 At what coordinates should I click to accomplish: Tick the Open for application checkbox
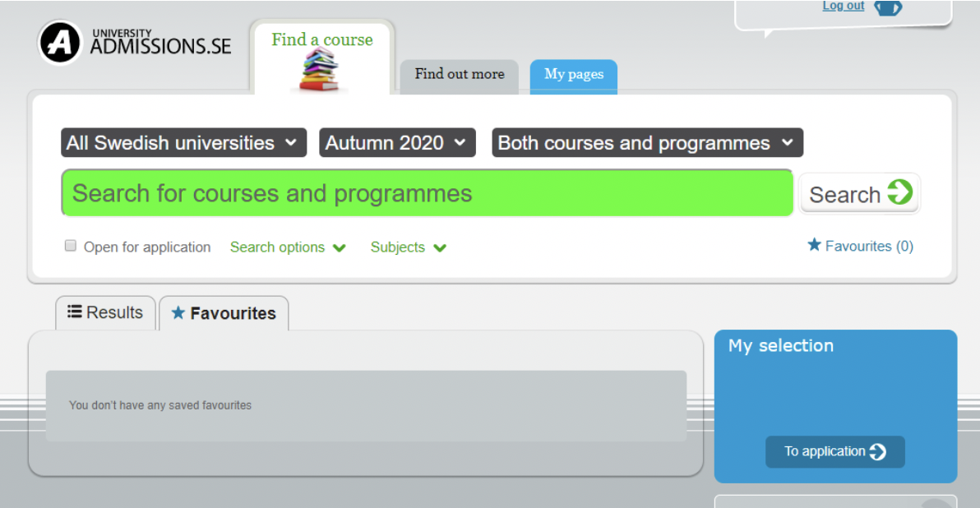click(71, 246)
